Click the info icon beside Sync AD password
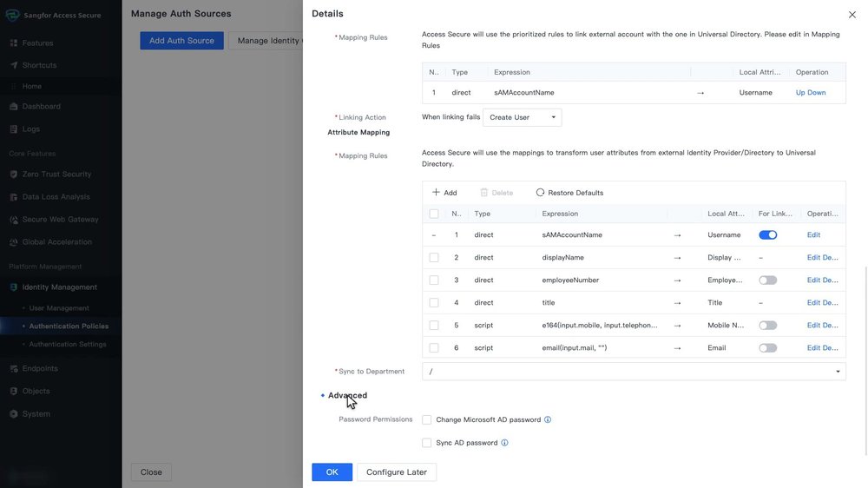This screenshot has height=488, width=868. 504,443
